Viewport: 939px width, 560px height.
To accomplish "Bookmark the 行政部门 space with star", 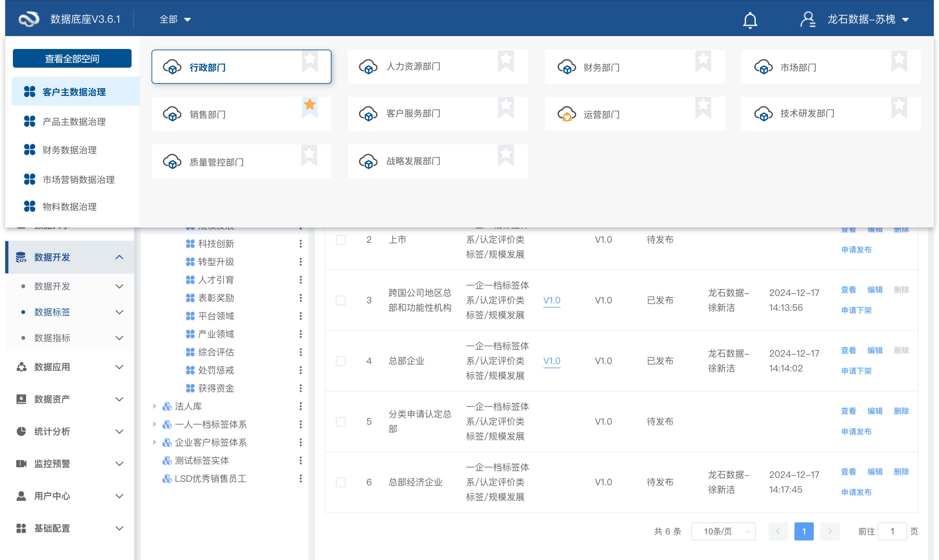I will coord(310,59).
